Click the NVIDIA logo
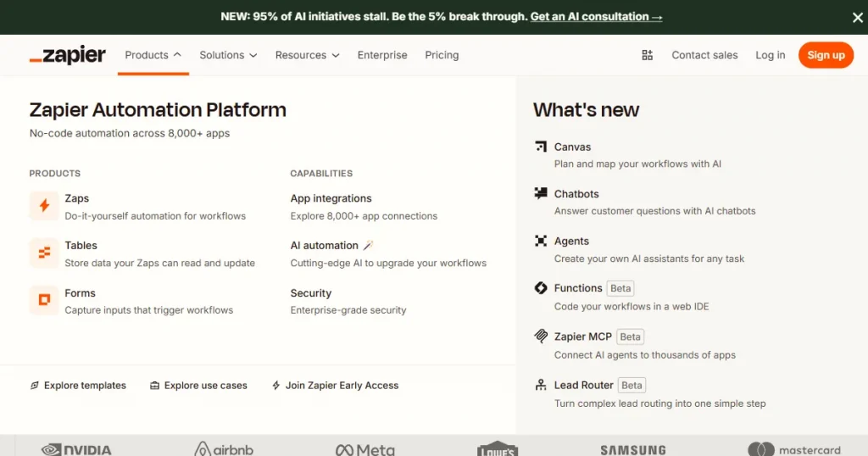The image size is (868, 456). (76, 449)
